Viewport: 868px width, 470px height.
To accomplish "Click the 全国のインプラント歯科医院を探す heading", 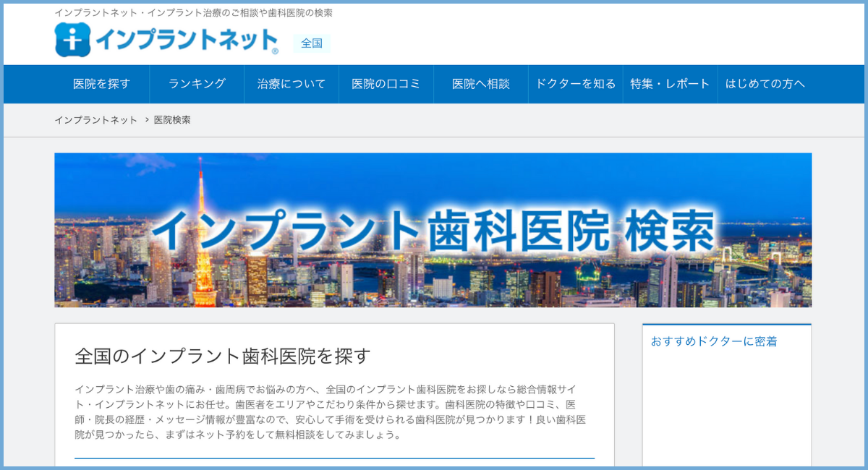I will (223, 356).
